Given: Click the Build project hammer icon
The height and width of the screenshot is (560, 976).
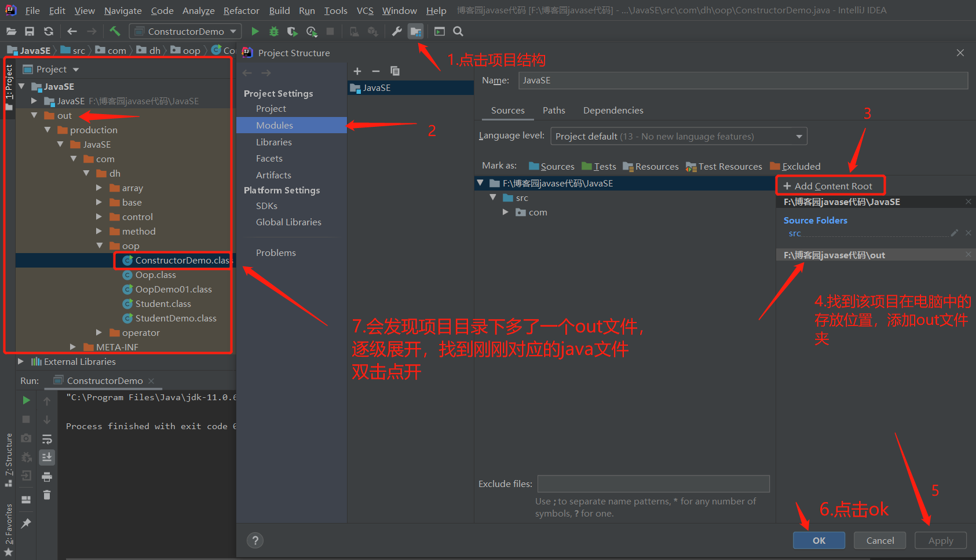Looking at the screenshot, I should point(115,31).
